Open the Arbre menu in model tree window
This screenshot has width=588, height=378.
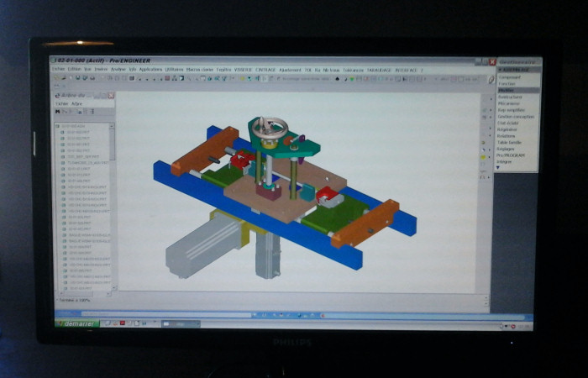[x=76, y=103]
